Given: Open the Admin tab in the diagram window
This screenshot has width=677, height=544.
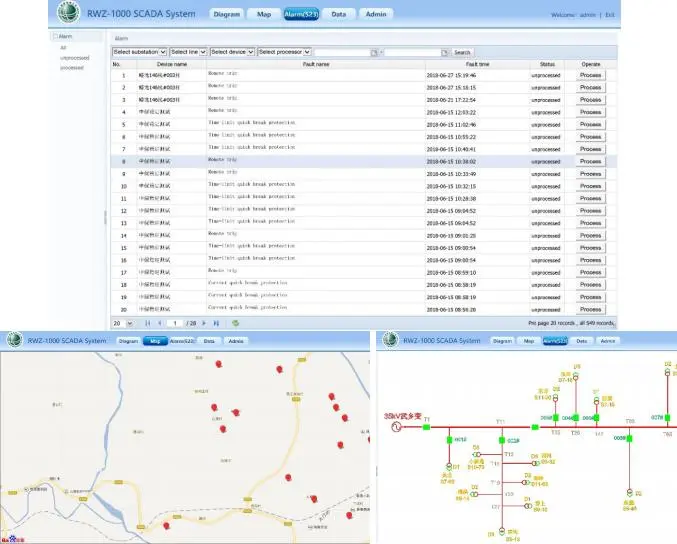Looking at the screenshot, I should pyautogui.click(x=607, y=341).
